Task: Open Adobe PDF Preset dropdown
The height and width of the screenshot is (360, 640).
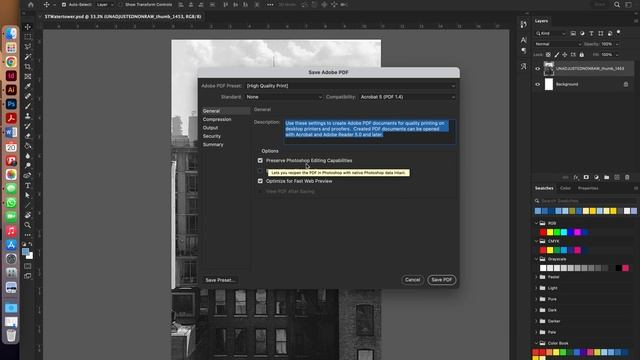Action: click(x=350, y=86)
